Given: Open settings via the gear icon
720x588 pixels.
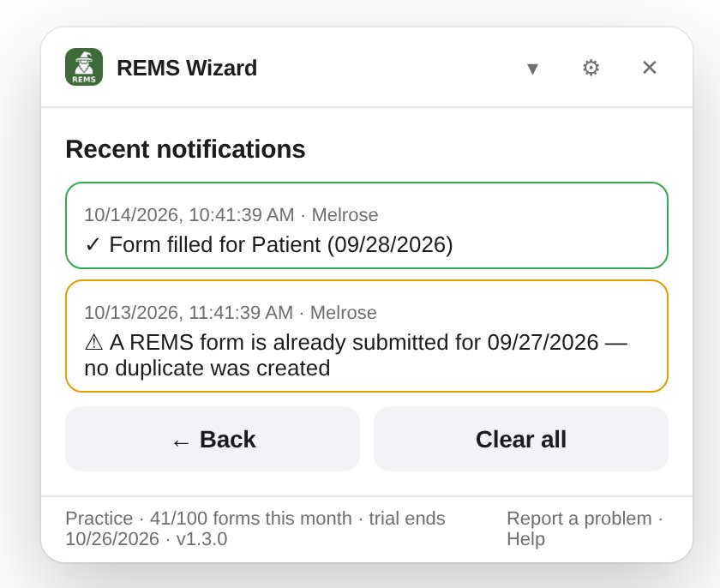Looking at the screenshot, I should 591,68.
